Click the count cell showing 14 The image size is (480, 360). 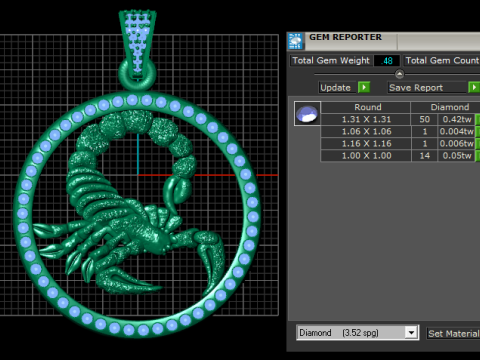424,156
